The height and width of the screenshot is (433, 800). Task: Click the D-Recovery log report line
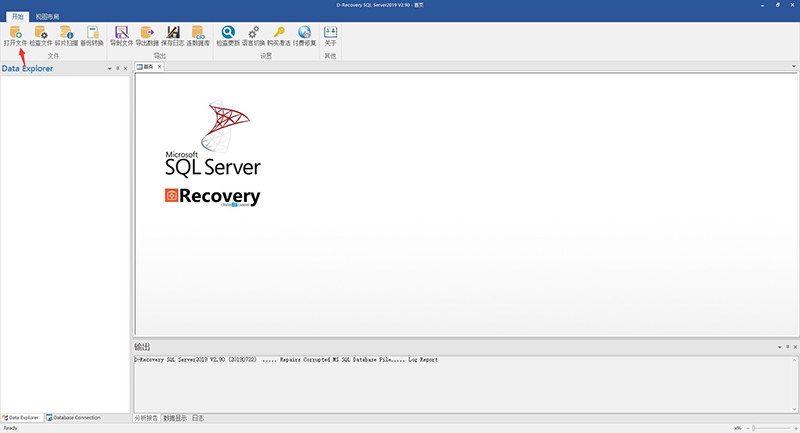click(x=286, y=360)
